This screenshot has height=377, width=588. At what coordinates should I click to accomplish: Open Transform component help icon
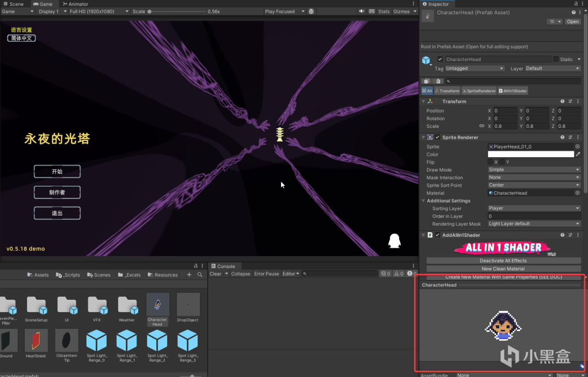pos(562,102)
